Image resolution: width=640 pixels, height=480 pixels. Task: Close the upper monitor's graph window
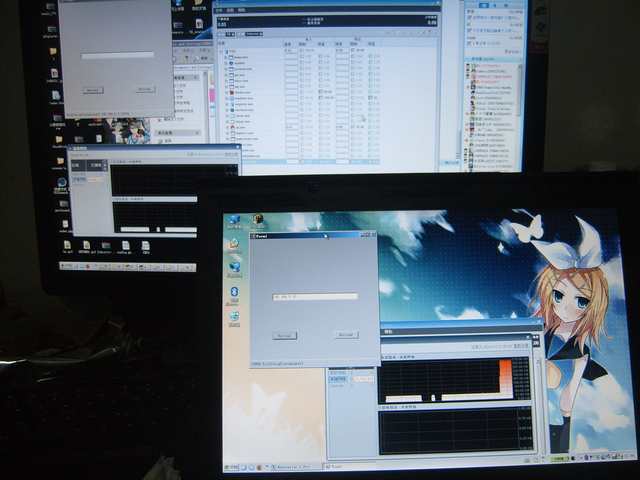(238, 147)
